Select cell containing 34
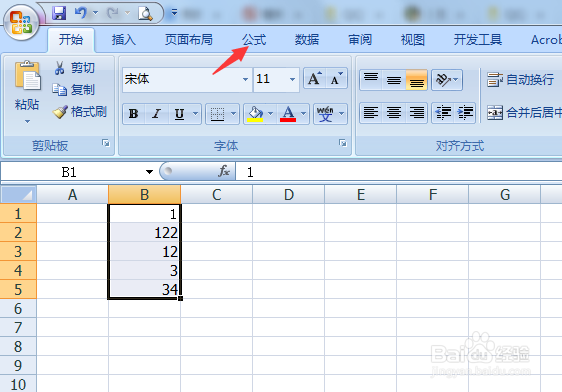Viewport: 562px width, 392px height. (144, 289)
